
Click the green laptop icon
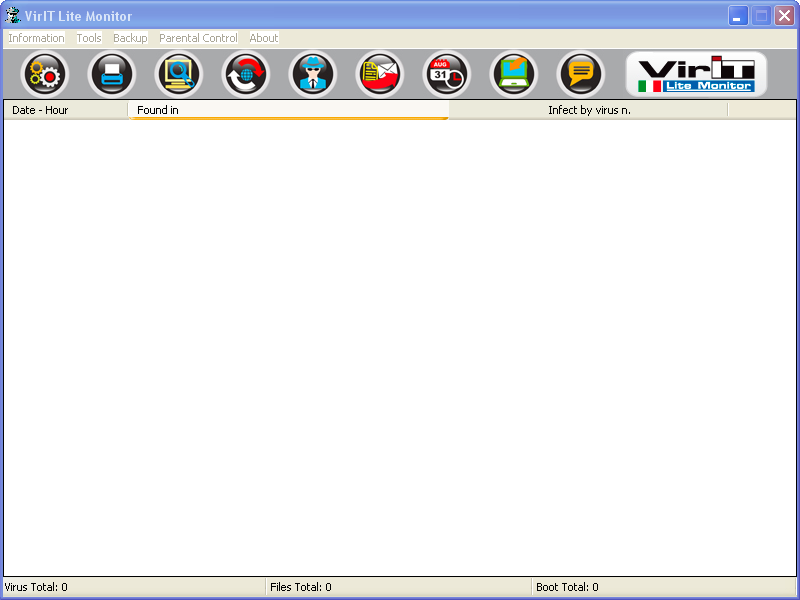pos(513,74)
